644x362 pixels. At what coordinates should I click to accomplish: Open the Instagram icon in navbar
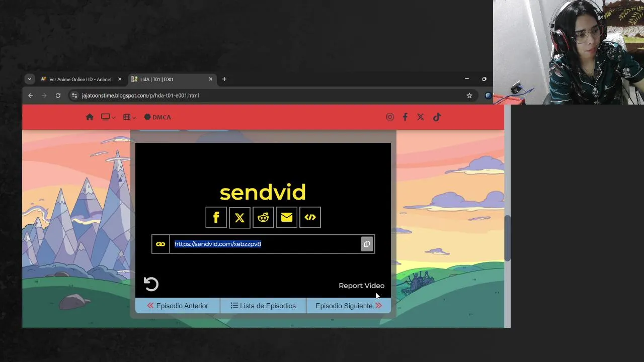point(390,117)
